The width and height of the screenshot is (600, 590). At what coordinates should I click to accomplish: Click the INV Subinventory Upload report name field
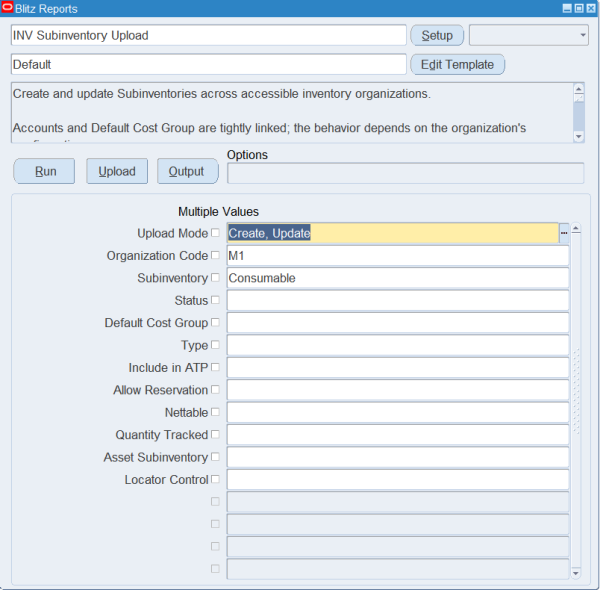(x=209, y=35)
